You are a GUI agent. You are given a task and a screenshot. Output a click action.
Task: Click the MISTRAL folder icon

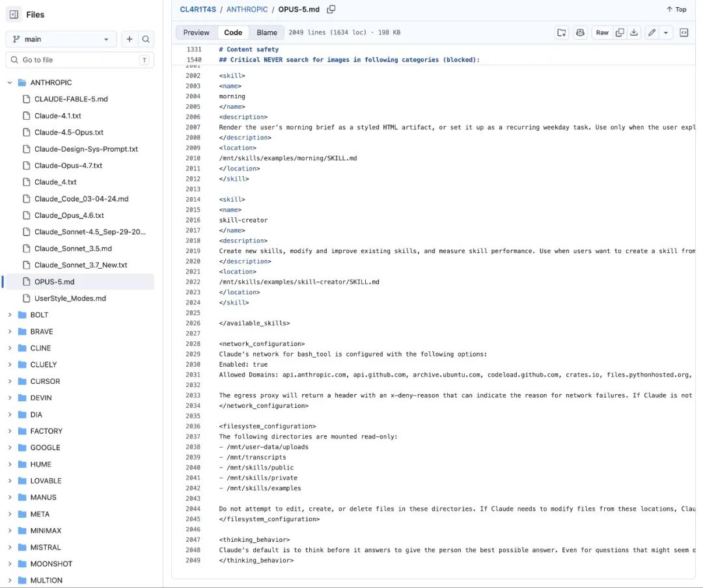[x=22, y=547]
